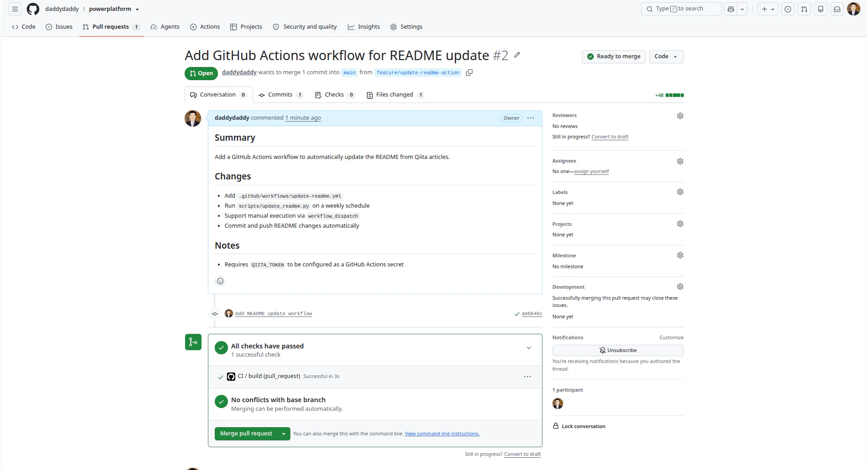This screenshot has width=868, height=470.
Task: Switch to the Files changed tab
Action: (396, 95)
